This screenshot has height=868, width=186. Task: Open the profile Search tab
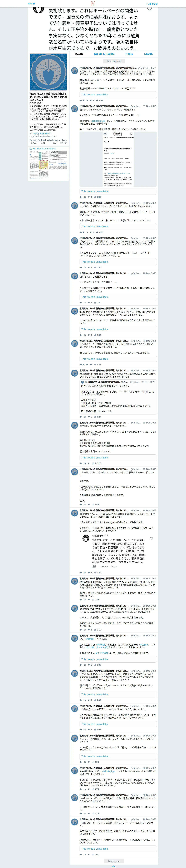(x=148, y=54)
